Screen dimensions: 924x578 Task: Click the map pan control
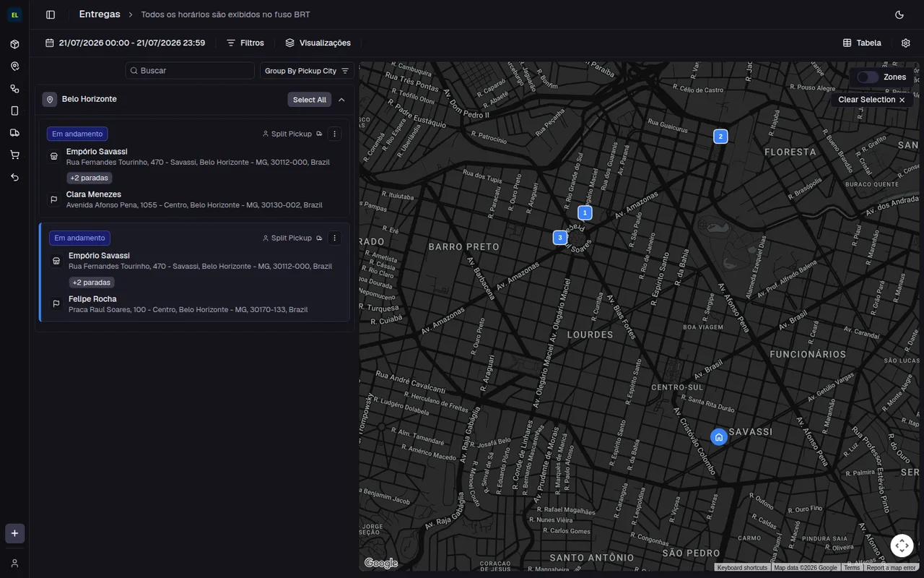pos(902,546)
